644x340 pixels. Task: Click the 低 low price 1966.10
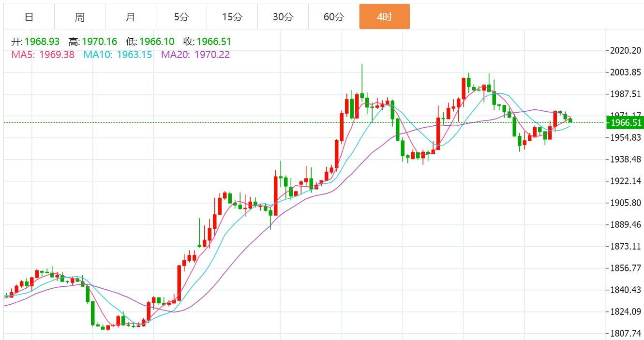point(157,42)
